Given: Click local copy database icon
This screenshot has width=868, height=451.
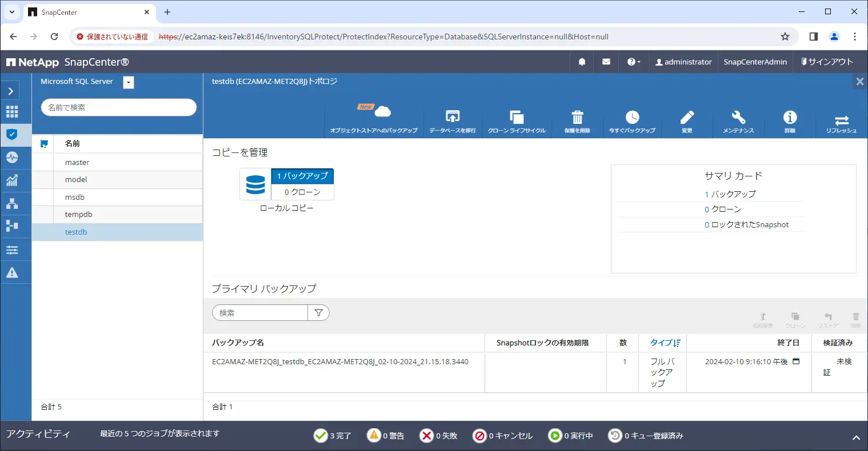Looking at the screenshot, I should 255,184.
